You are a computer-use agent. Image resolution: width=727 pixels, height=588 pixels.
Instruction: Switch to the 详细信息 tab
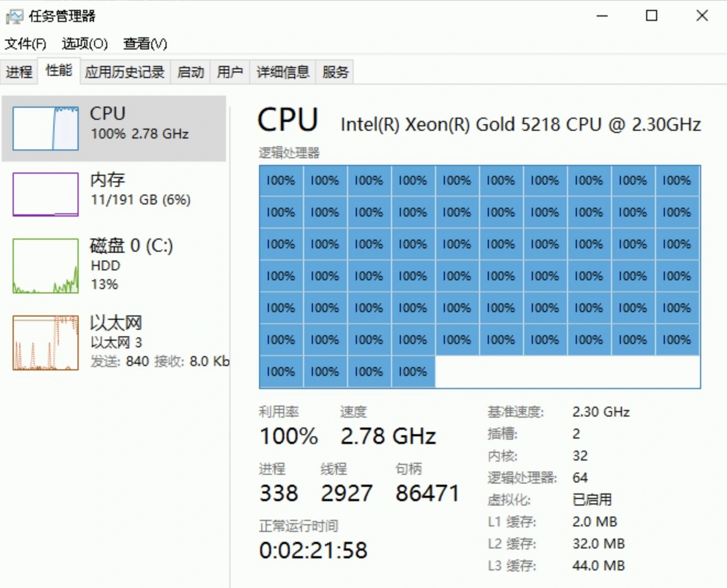(x=283, y=72)
